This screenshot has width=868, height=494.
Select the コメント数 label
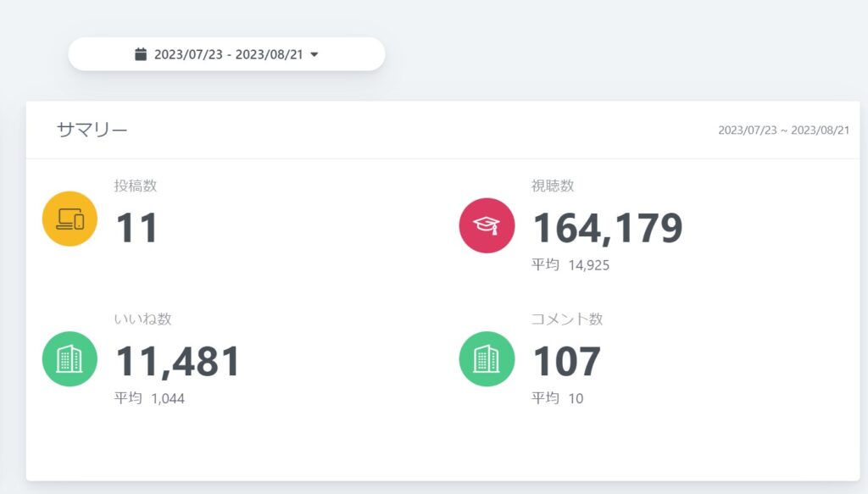coord(567,319)
